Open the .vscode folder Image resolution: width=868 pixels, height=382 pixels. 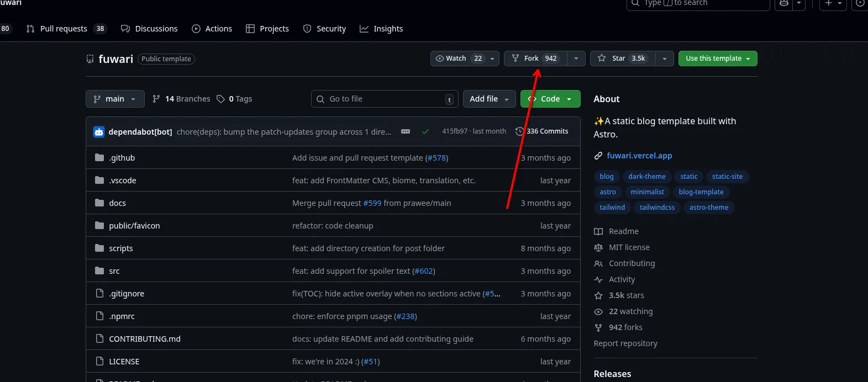point(123,181)
